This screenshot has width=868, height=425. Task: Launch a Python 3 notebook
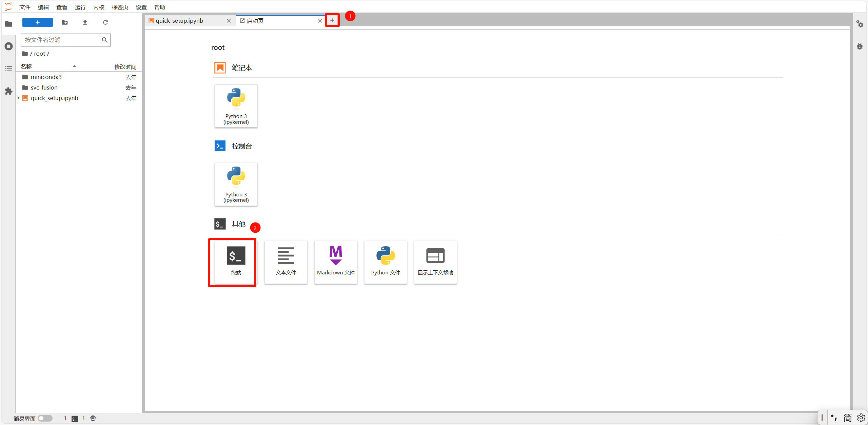tap(236, 106)
